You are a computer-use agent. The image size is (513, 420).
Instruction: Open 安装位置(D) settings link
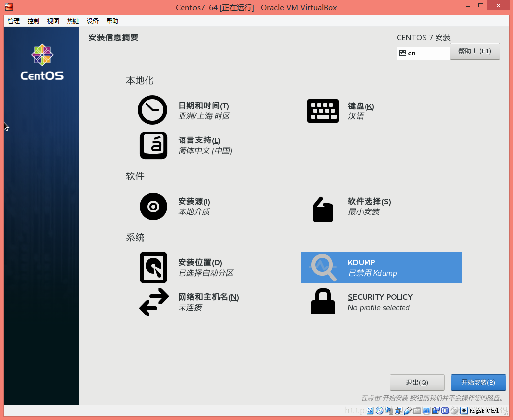click(200, 262)
